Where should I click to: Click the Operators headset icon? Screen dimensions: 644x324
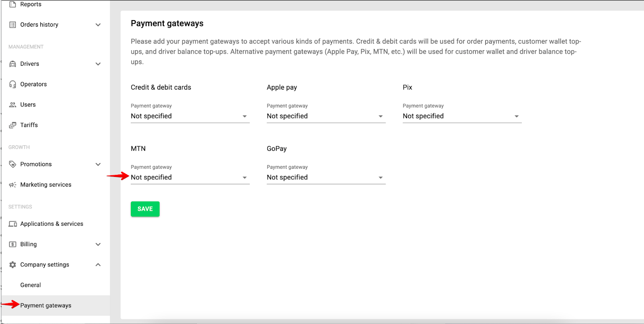point(12,84)
